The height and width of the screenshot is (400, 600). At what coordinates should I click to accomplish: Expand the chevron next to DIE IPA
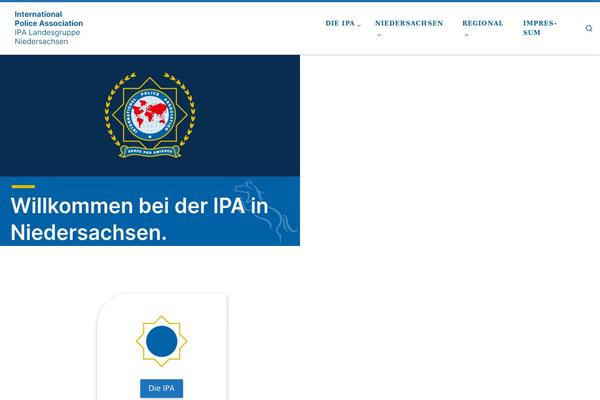pyautogui.click(x=359, y=25)
